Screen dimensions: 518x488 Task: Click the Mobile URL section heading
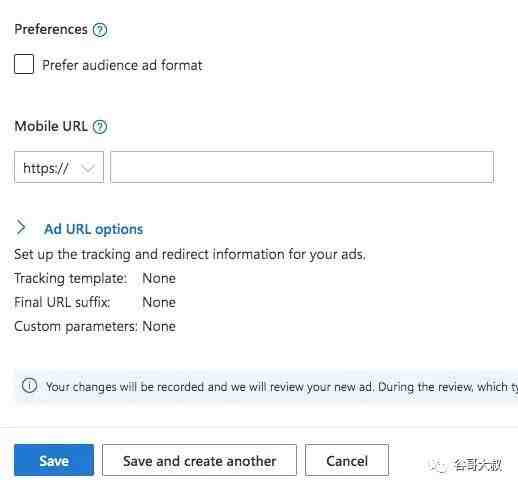(51, 126)
